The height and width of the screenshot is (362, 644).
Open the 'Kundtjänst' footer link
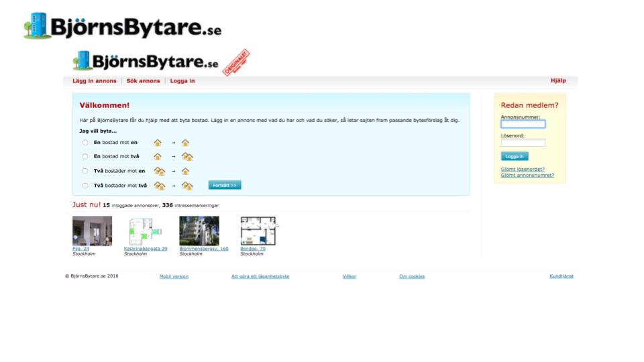[561, 276]
